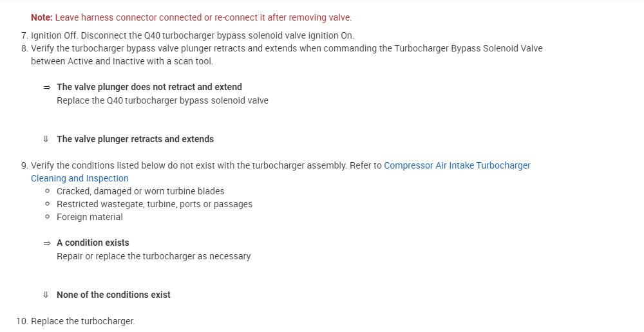
Task: Click the bullet before "Restricted wastegate, turbine, ports"
Action: [x=48, y=204]
